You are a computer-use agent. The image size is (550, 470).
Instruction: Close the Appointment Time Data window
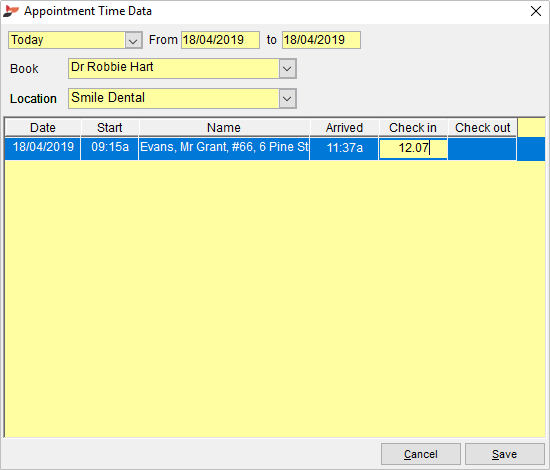pyautogui.click(x=536, y=11)
